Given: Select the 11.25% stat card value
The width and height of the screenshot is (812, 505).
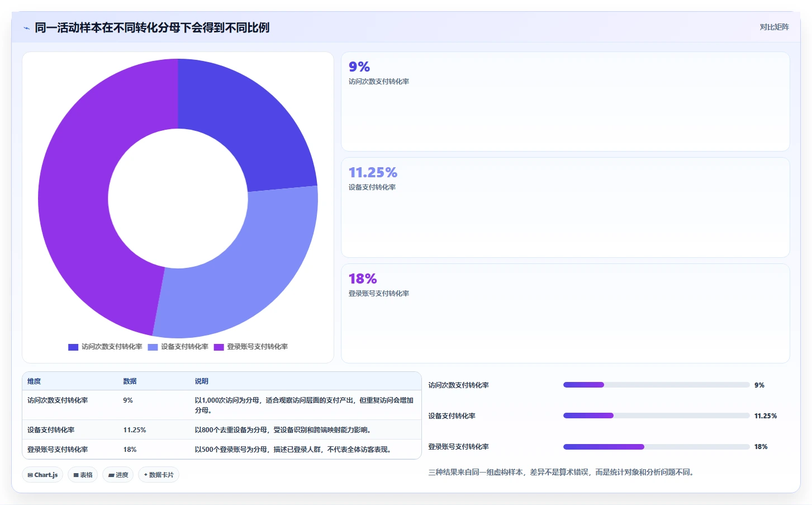Looking at the screenshot, I should click(x=373, y=172).
